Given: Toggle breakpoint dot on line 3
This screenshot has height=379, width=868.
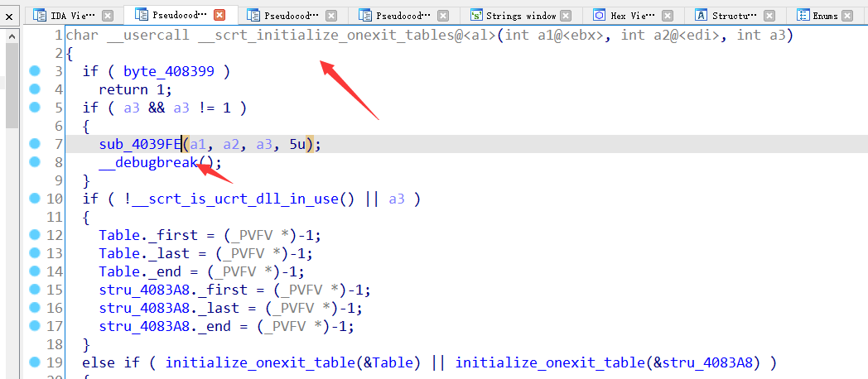Looking at the screenshot, I should [x=35, y=71].
